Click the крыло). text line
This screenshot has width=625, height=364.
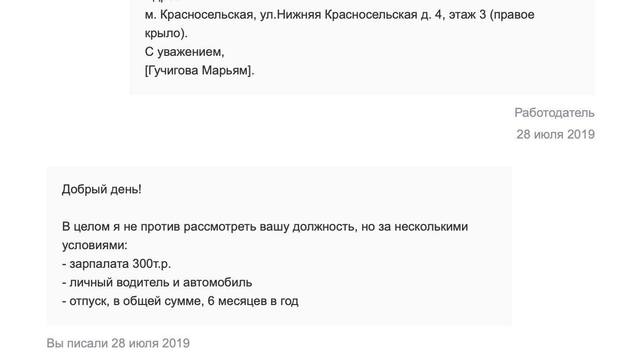point(167,34)
